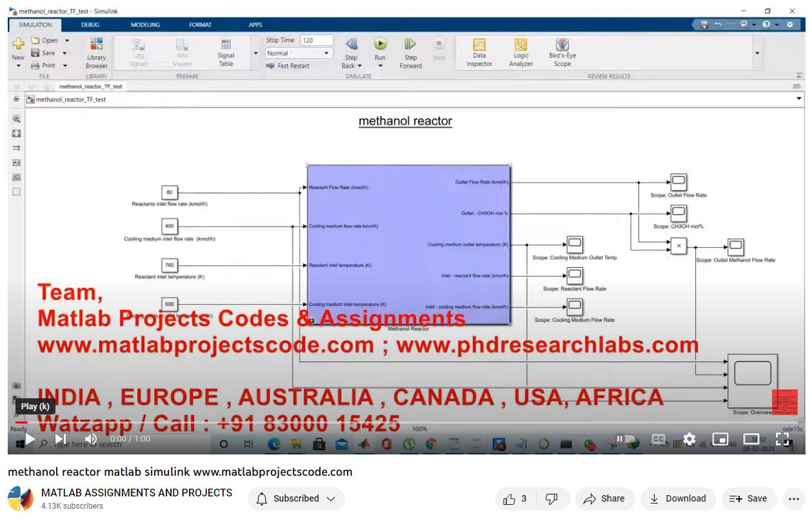The height and width of the screenshot is (519, 812).
Task: Click Fit to View icon in left palette
Action: pos(17,134)
